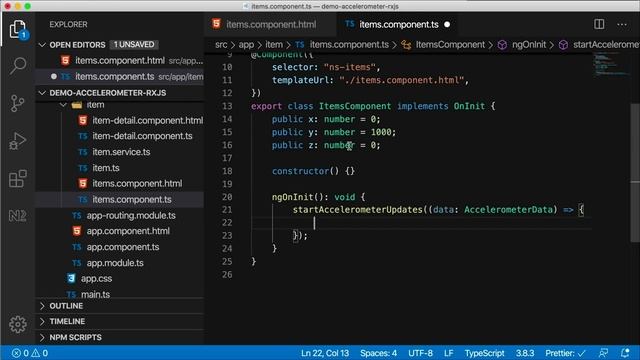Change language mode via TypeScript entry
This screenshot has width=640, height=360.
484,353
